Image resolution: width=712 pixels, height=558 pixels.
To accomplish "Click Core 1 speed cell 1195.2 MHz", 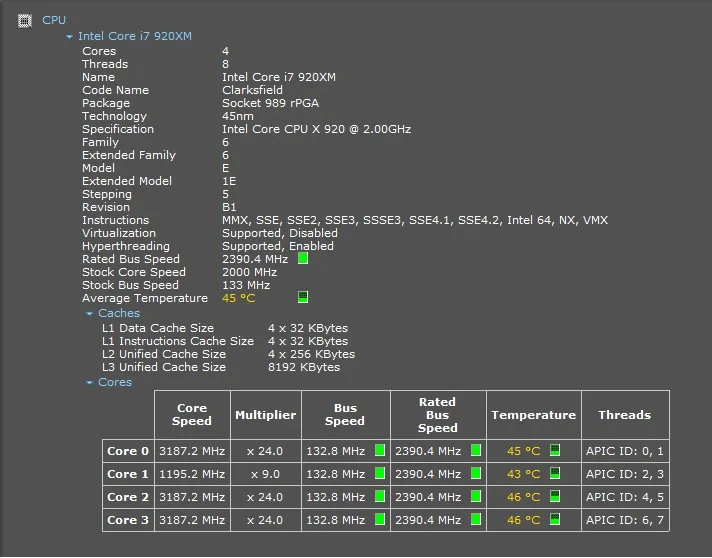I will point(192,474).
